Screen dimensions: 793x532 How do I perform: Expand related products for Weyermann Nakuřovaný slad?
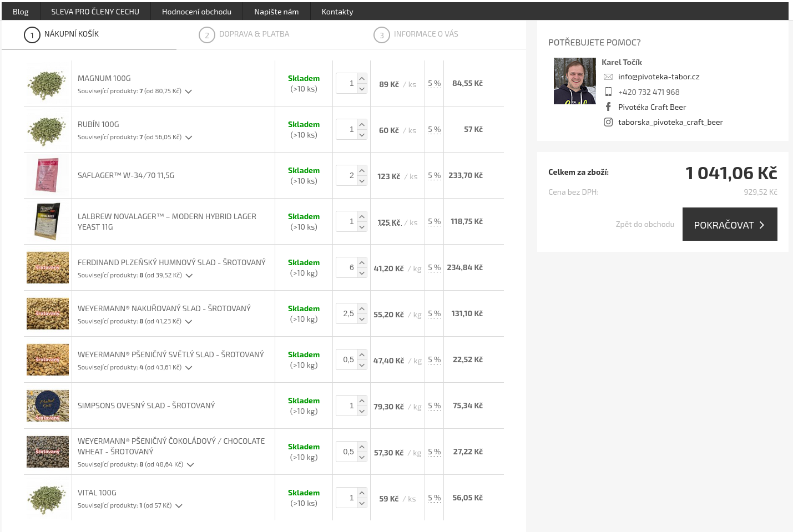(x=189, y=322)
